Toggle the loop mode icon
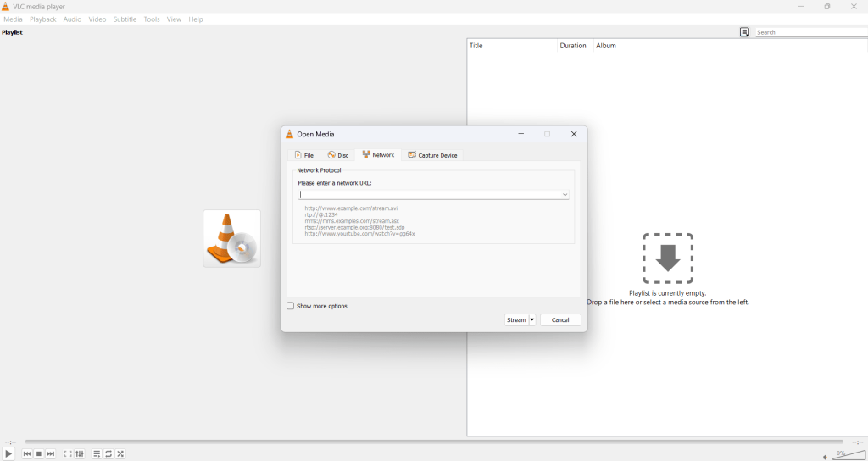This screenshot has height=461, width=868. pos(108,454)
